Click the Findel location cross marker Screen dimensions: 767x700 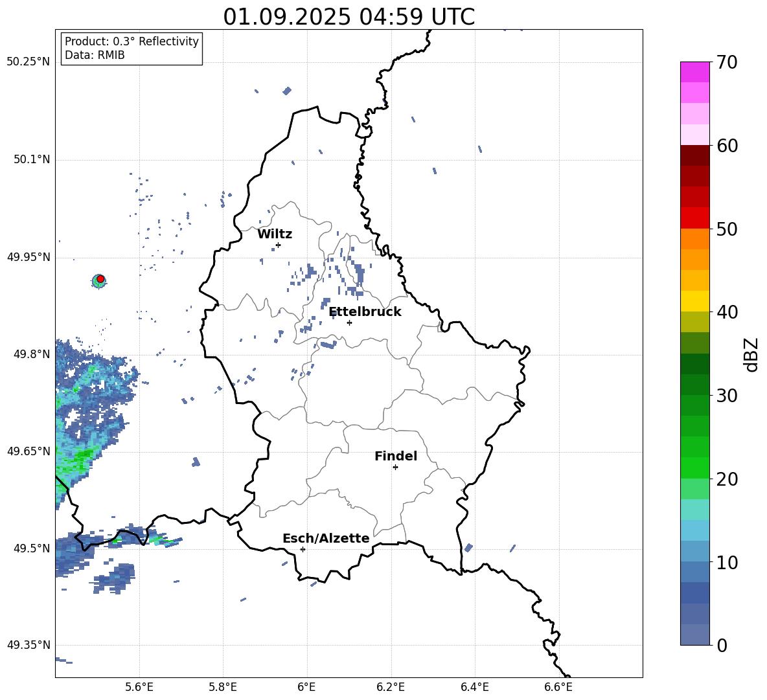click(395, 468)
